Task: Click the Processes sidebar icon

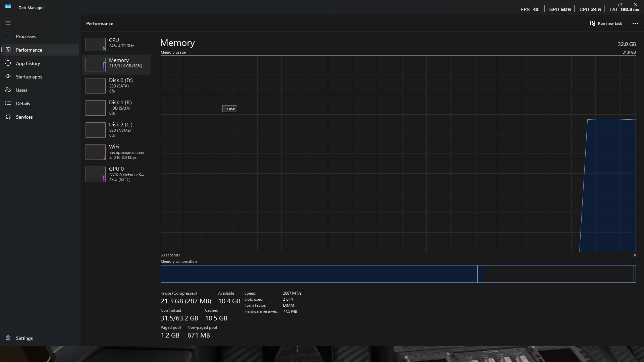Action: coord(8,36)
